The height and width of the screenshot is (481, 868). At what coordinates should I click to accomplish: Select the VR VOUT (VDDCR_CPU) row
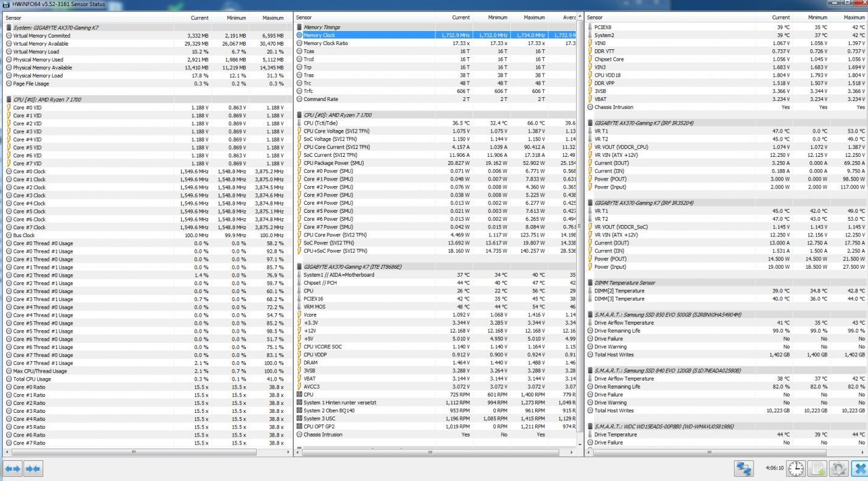point(727,147)
